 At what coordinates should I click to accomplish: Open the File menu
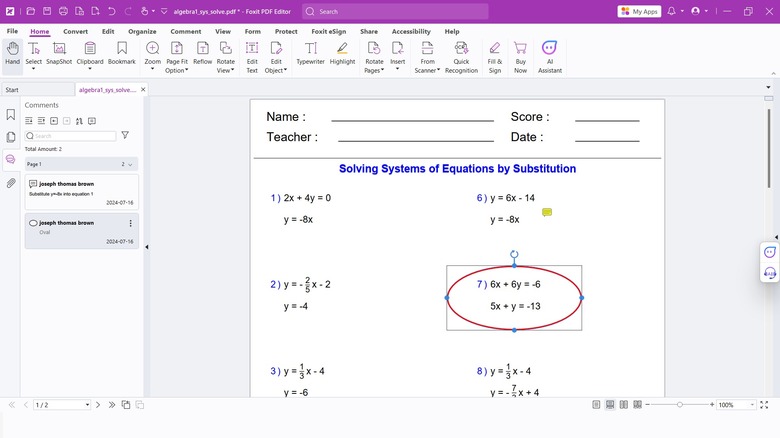point(12,31)
